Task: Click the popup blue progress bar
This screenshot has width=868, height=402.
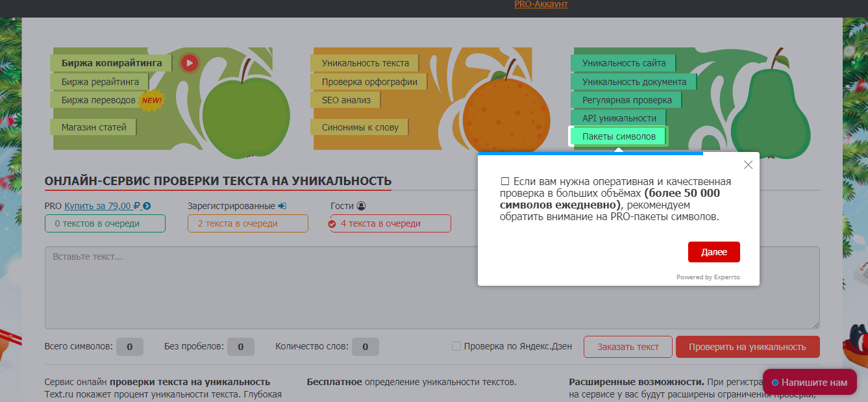Action: 590,154
